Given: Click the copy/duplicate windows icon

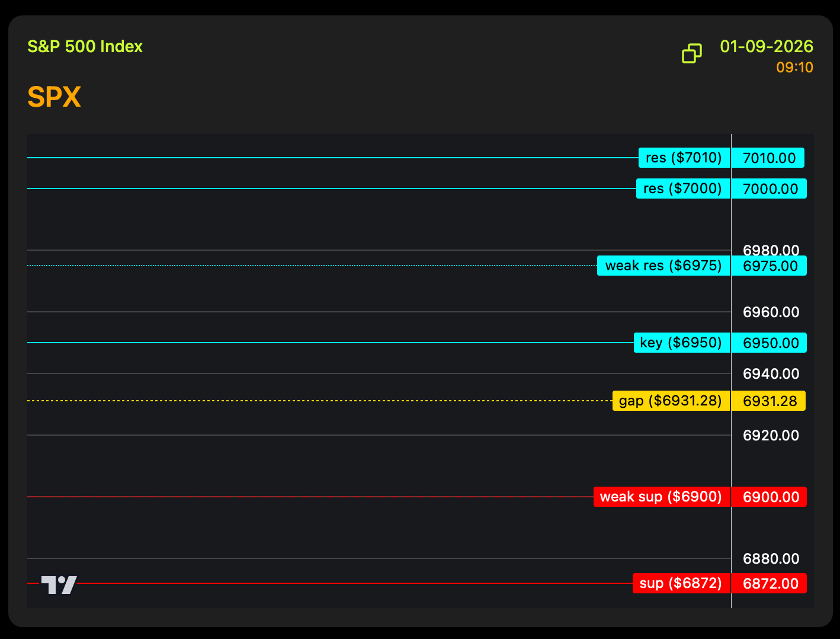Looking at the screenshot, I should [x=691, y=53].
